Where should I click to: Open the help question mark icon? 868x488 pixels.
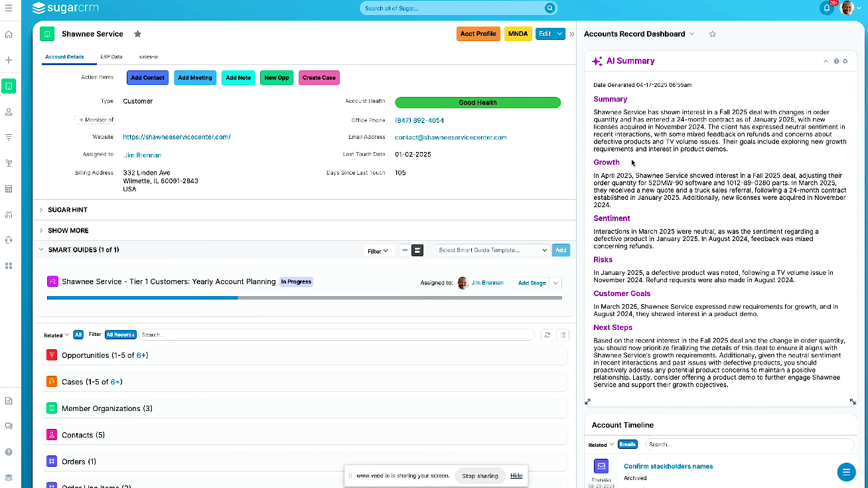9,452
